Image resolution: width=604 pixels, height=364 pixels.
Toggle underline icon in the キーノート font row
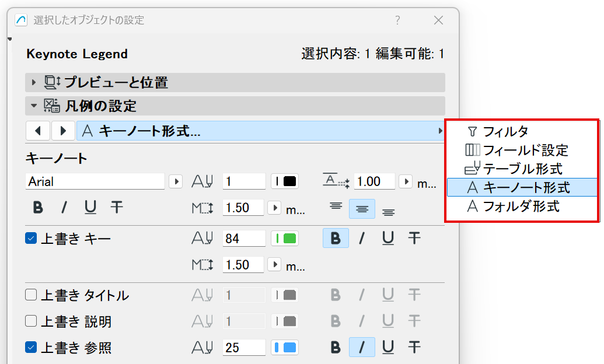90,207
